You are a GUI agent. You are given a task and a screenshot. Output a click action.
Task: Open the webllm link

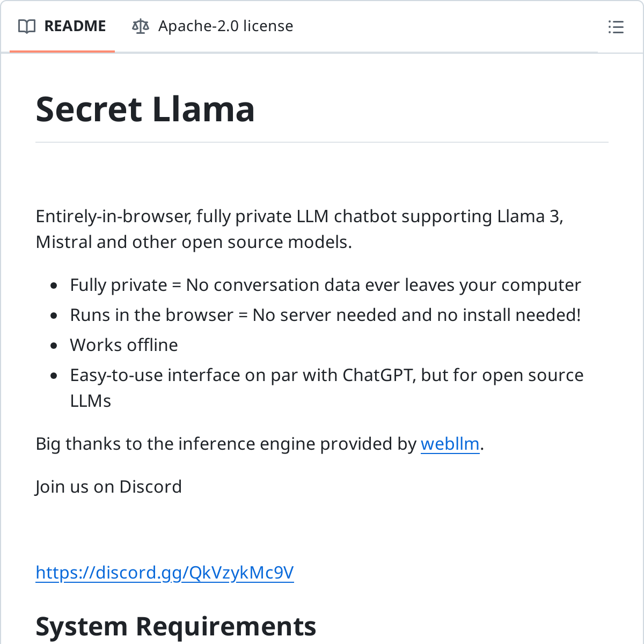pyautogui.click(x=450, y=444)
